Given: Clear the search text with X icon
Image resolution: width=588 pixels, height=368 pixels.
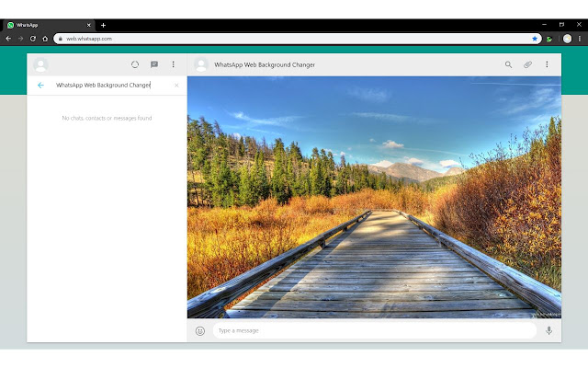Looking at the screenshot, I should [176, 86].
